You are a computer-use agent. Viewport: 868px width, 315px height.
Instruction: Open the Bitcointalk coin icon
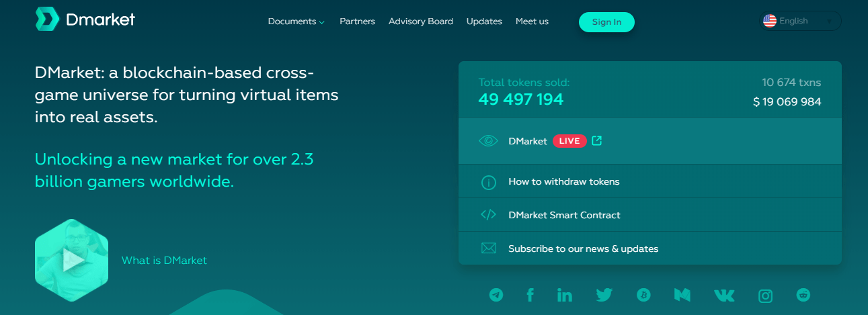pos(644,295)
